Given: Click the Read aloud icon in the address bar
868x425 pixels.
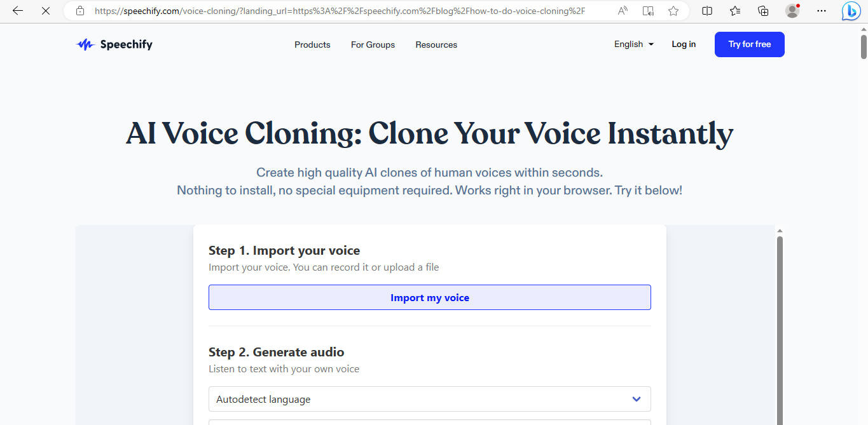Looking at the screenshot, I should tap(623, 11).
